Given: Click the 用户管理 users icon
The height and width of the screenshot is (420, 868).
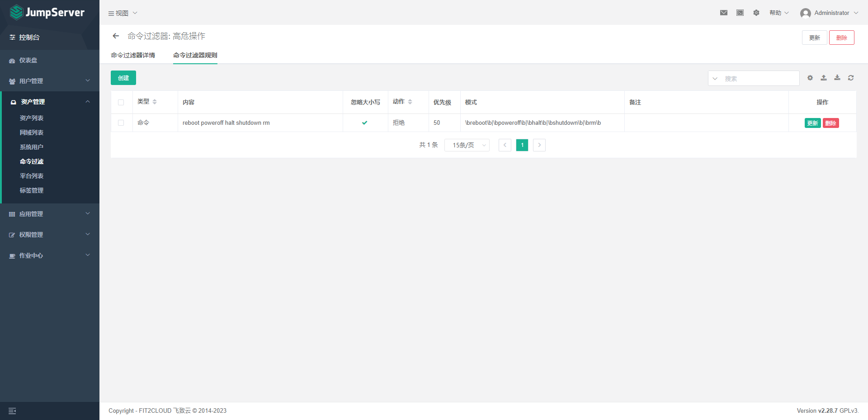Looking at the screenshot, I should pos(12,81).
